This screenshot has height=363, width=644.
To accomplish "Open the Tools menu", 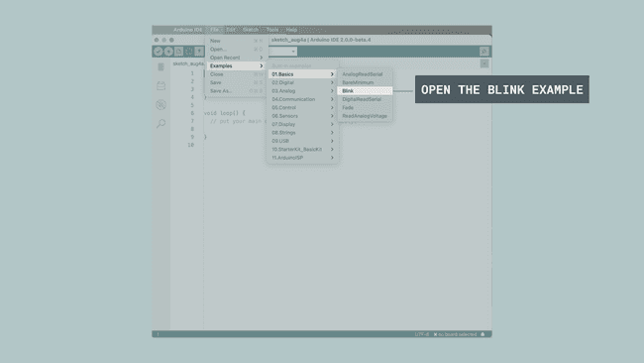I will click(x=272, y=30).
